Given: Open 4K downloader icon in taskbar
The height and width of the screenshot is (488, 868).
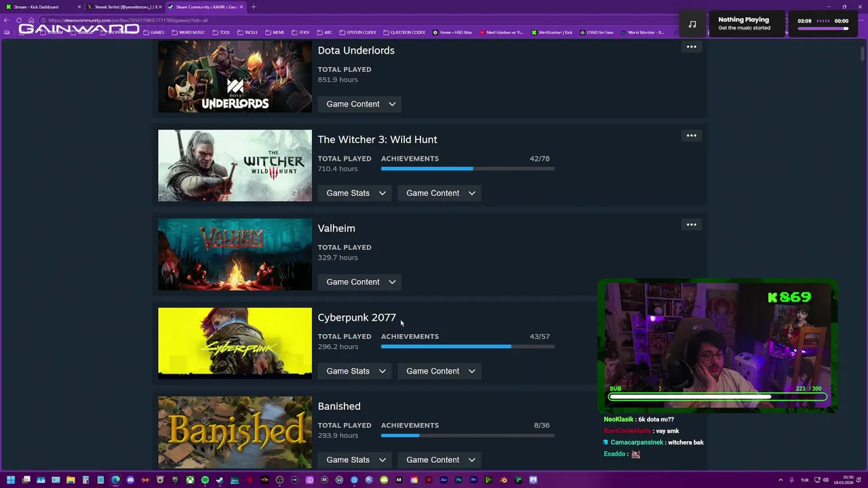Looking at the screenshot, I should (324, 480).
